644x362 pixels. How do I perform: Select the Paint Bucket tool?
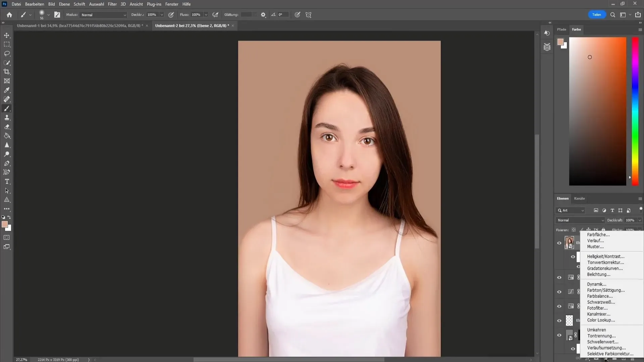tap(7, 136)
